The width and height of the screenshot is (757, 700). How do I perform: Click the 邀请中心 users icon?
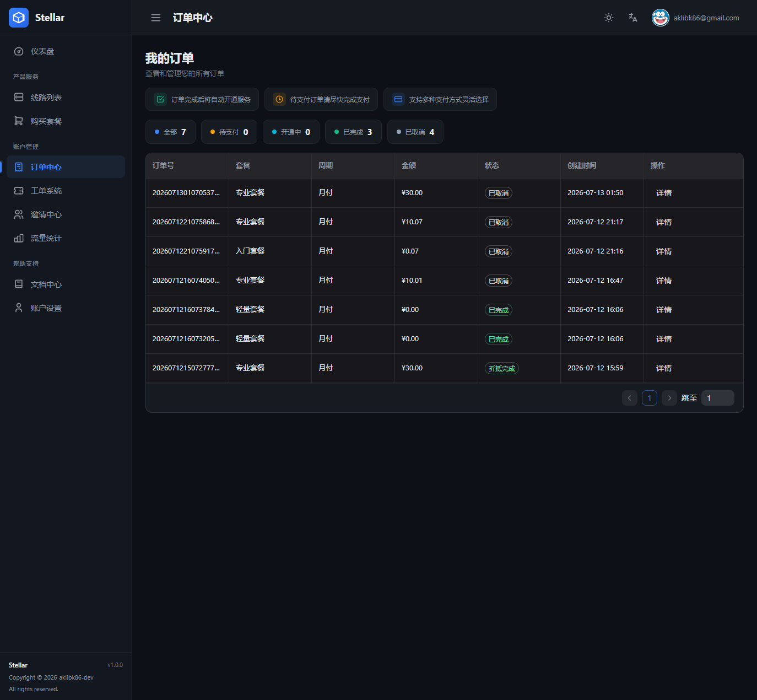click(19, 214)
